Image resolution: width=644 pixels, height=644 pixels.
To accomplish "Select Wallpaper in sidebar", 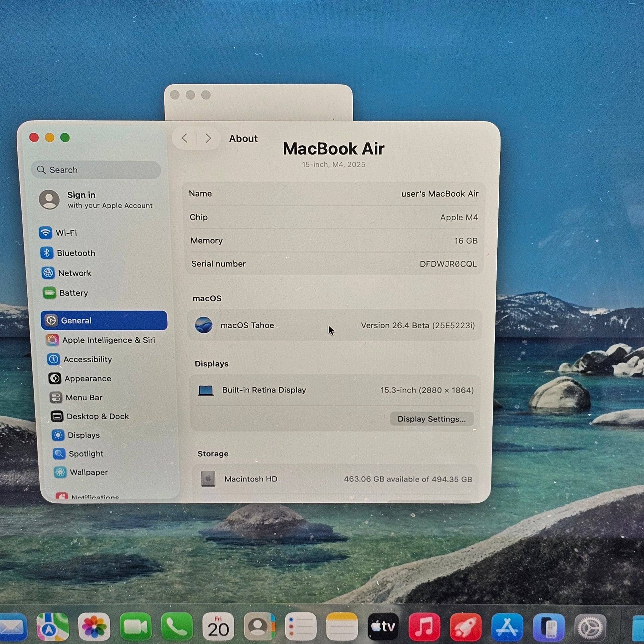I will pyautogui.click(x=88, y=472).
